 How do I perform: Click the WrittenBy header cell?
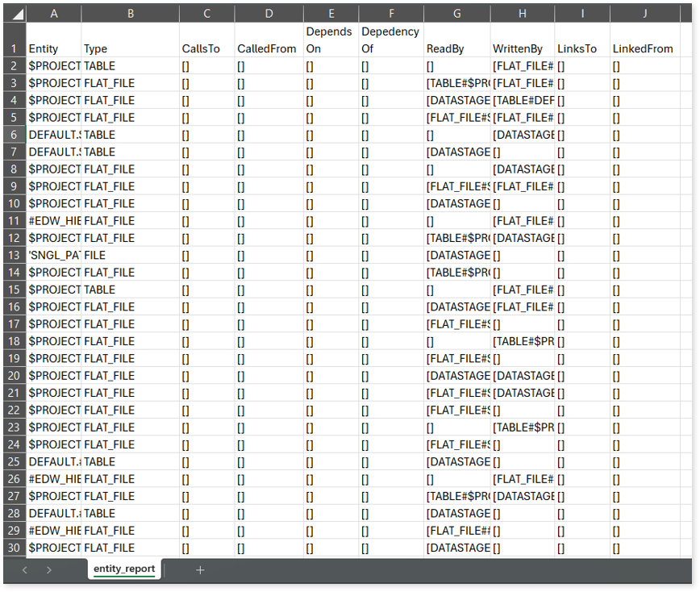523,48
